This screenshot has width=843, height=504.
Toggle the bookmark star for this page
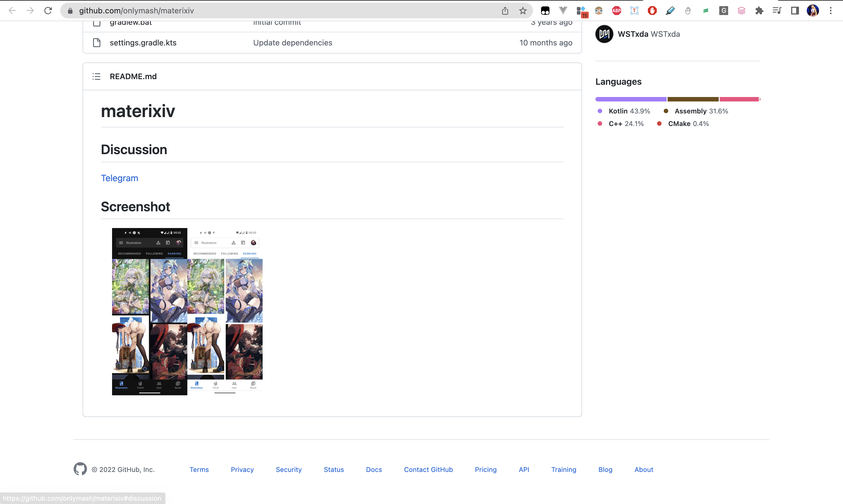[522, 11]
